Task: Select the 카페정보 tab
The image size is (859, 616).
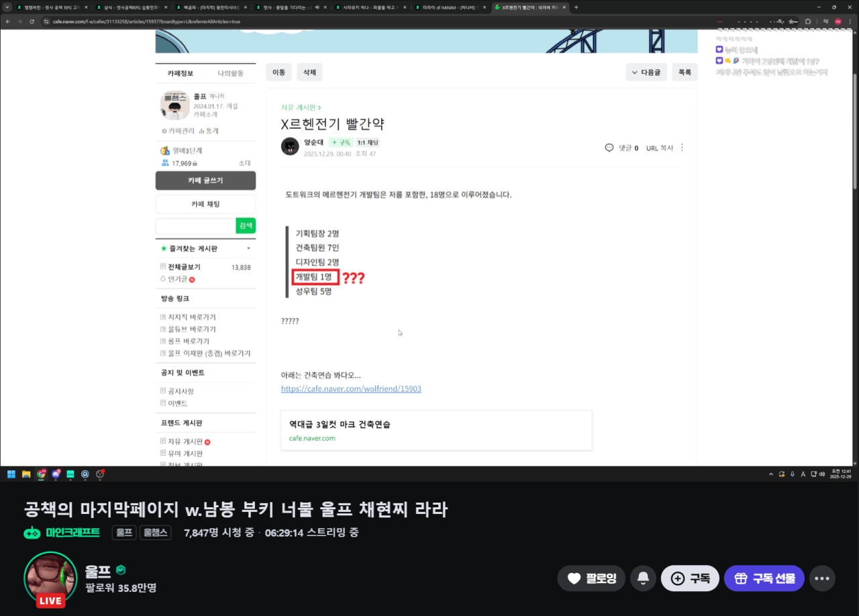Action: 180,73
